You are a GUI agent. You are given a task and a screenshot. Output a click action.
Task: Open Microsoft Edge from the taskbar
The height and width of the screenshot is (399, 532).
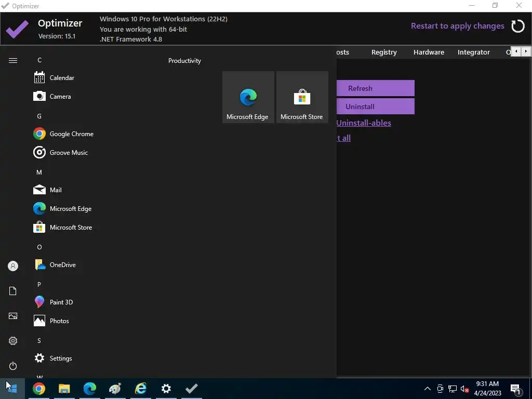pos(89,389)
